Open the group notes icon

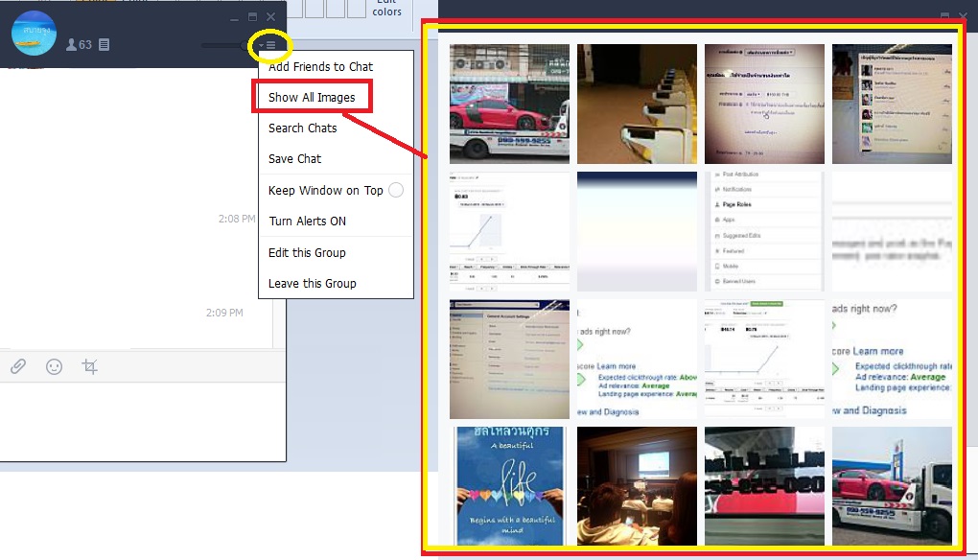click(x=105, y=45)
